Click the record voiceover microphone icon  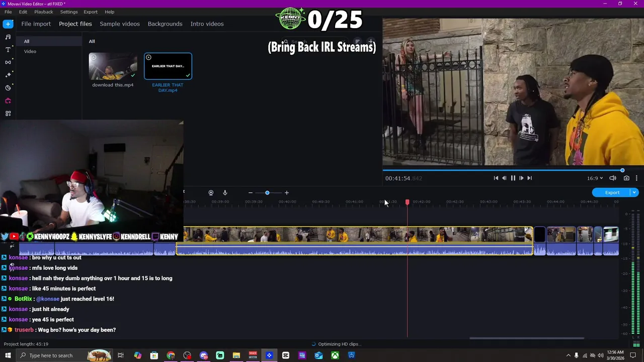click(225, 193)
